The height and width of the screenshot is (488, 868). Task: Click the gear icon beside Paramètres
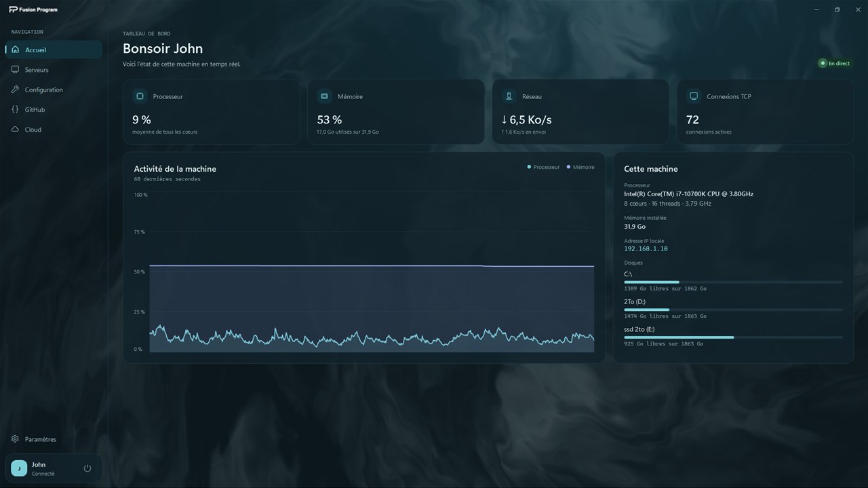[16, 439]
